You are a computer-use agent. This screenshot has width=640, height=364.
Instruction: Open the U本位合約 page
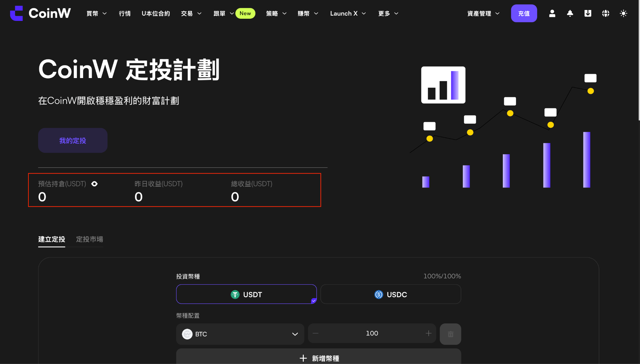click(x=156, y=13)
